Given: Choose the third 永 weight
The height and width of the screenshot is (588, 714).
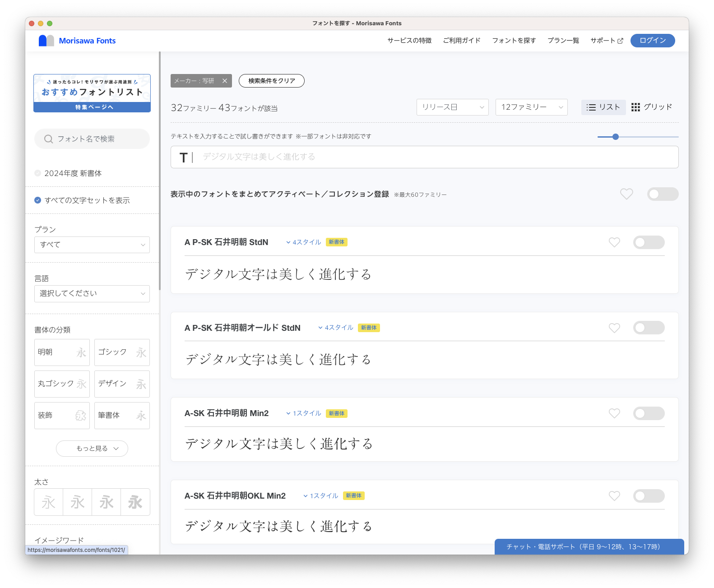Looking at the screenshot, I should tap(107, 502).
